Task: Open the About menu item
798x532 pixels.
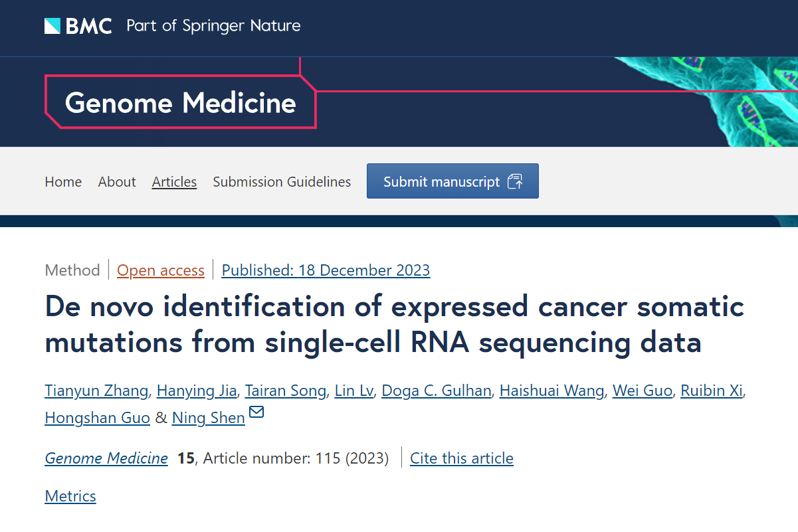Action: pos(117,181)
